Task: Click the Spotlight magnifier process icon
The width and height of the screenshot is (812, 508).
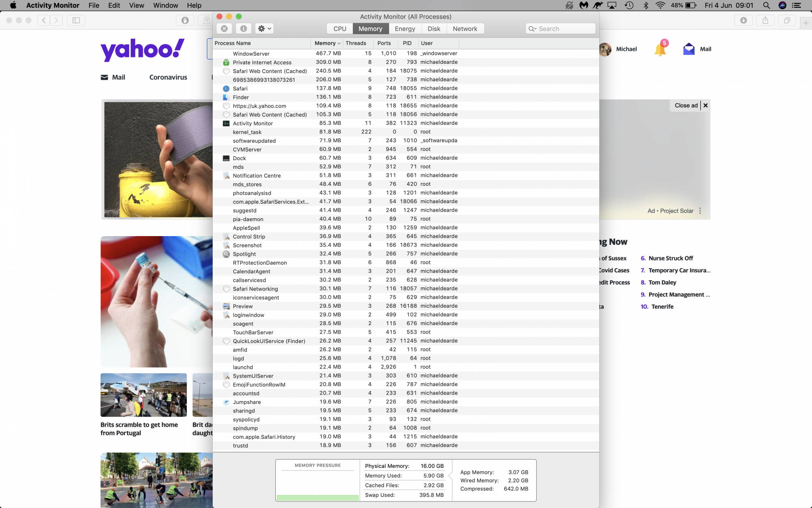Action: tap(226, 254)
